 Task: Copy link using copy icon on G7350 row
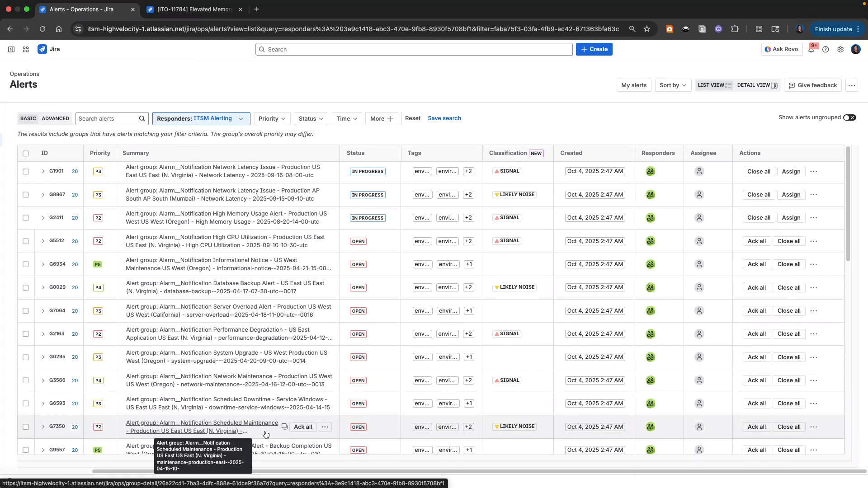coord(284,426)
